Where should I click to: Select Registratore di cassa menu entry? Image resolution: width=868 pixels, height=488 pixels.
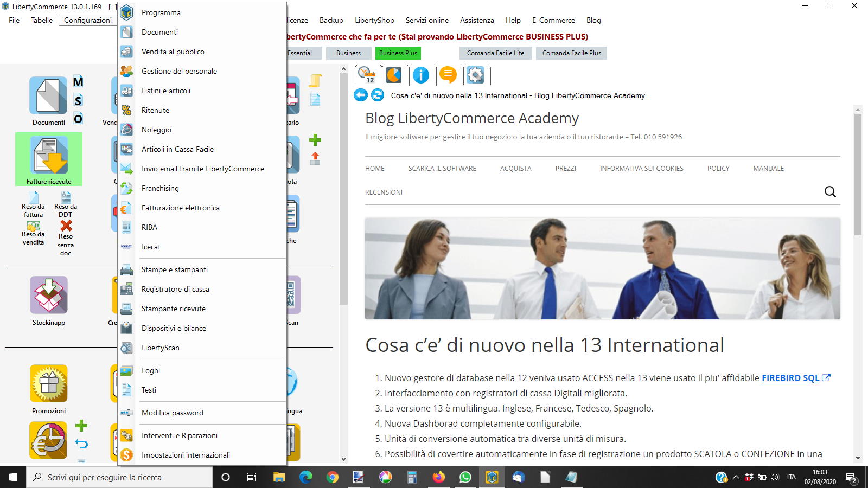pos(202,289)
